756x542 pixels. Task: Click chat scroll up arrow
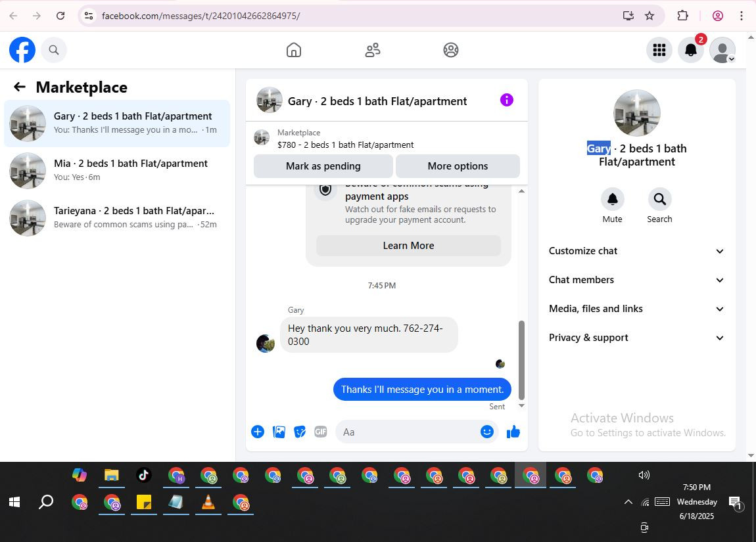click(521, 191)
